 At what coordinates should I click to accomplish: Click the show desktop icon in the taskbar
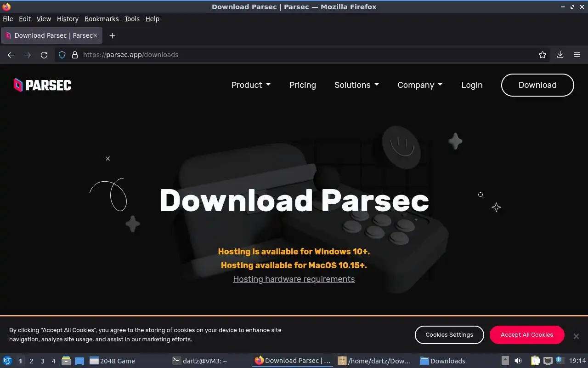click(79, 361)
